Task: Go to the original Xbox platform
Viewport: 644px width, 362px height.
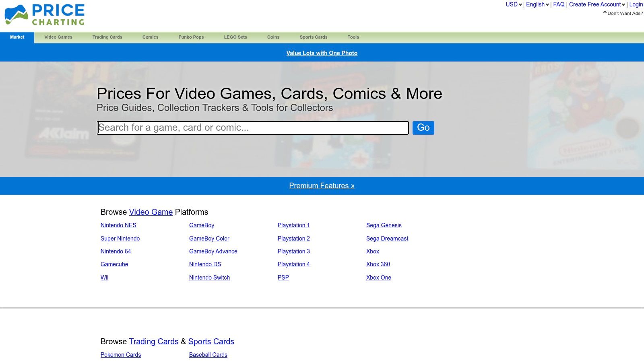Action: [373, 251]
